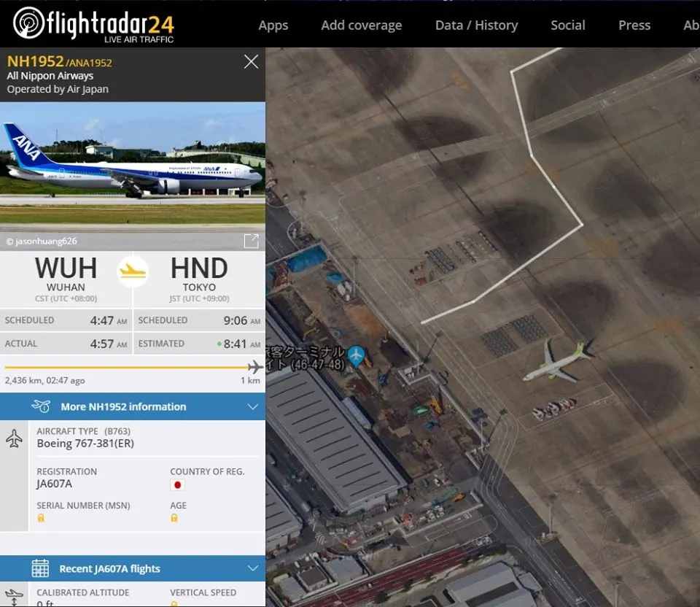
Task: Close the NH1952 flight panel
Action: click(x=251, y=61)
